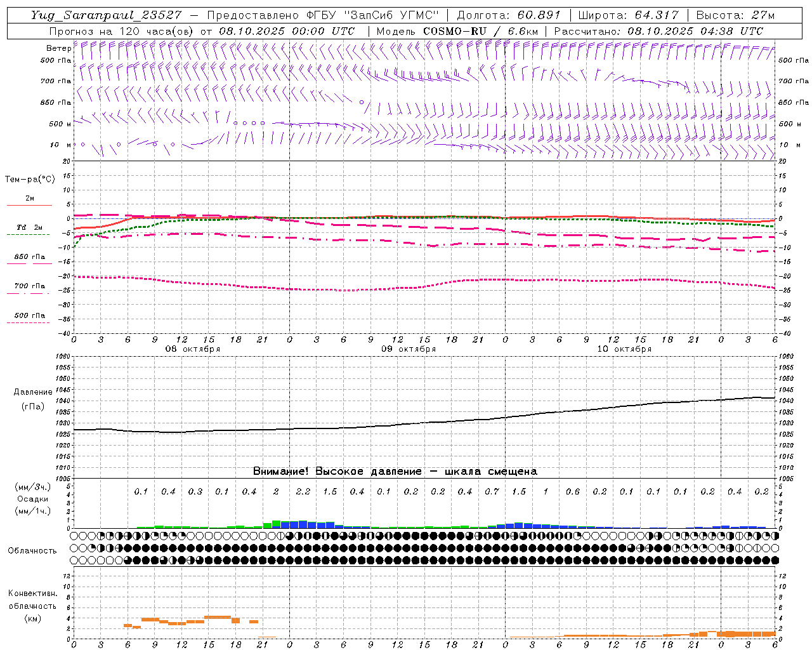This screenshot has width=812, height=650.
Task: Click the '08 октября' date label
Action: (x=193, y=349)
